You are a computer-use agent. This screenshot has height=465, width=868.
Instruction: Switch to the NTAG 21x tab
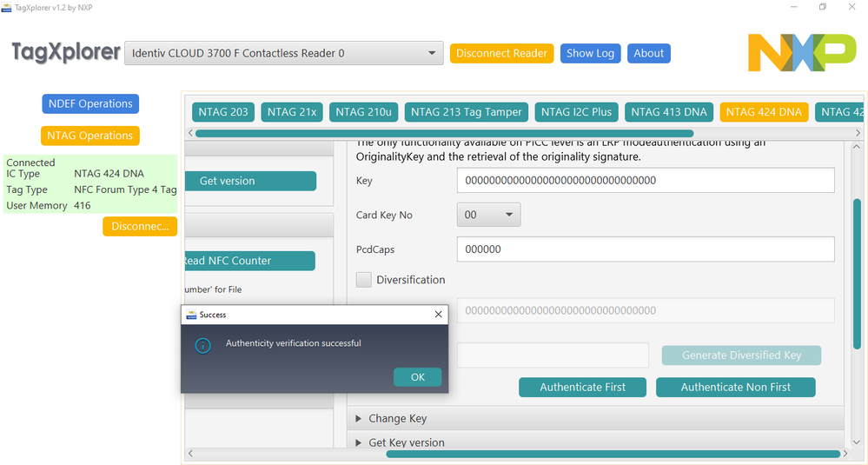[292, 112]
